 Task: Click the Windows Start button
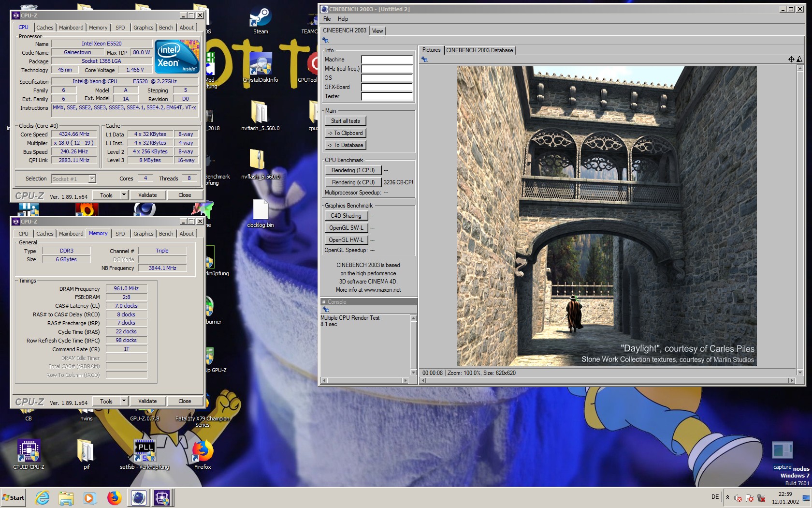click(13, 498)
